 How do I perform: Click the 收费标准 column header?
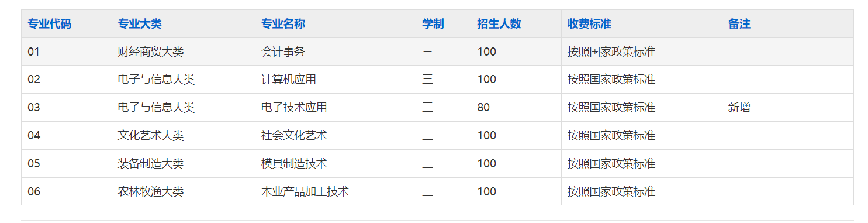click(x=642, y=24)
